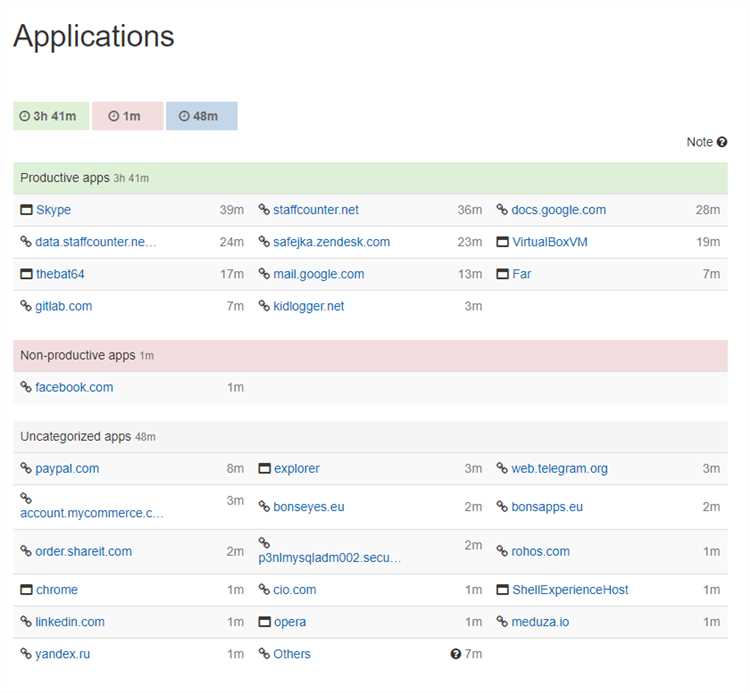Open the opera application entry
The width and height of the screenshot is (750, 693).
(x=290, y=622)
